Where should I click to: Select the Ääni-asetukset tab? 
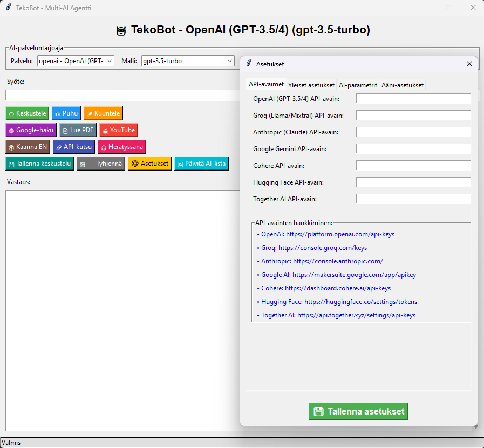402,85
